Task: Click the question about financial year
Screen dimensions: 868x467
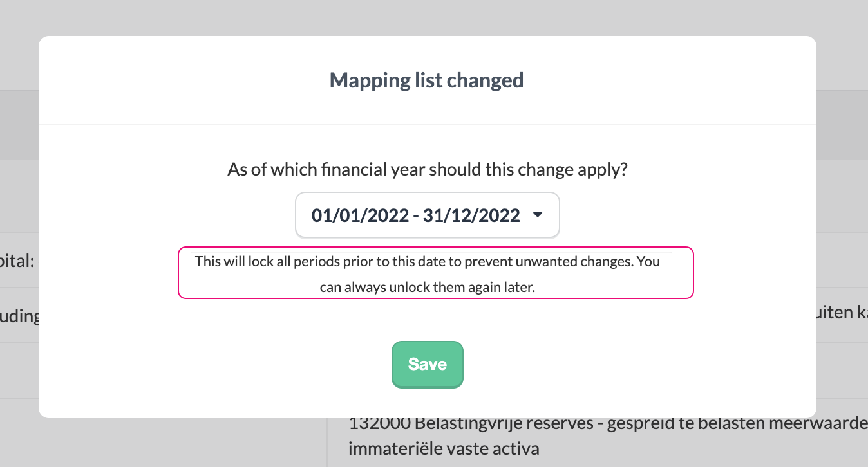Action: pos(427,169)
